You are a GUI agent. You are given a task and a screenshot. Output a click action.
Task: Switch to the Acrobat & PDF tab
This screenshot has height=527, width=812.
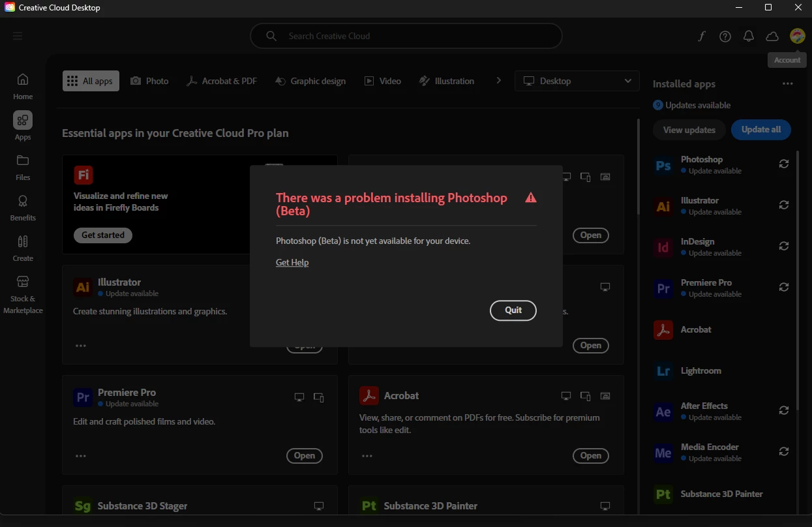[x=222, y=81]
